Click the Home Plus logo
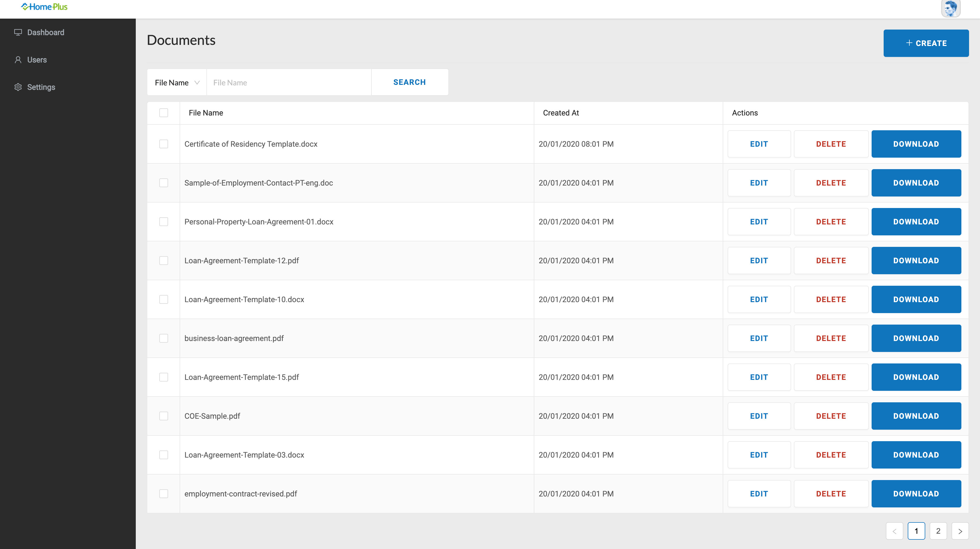Image resolution: width=980 pixels, height=549 pixels. (44, 7)
